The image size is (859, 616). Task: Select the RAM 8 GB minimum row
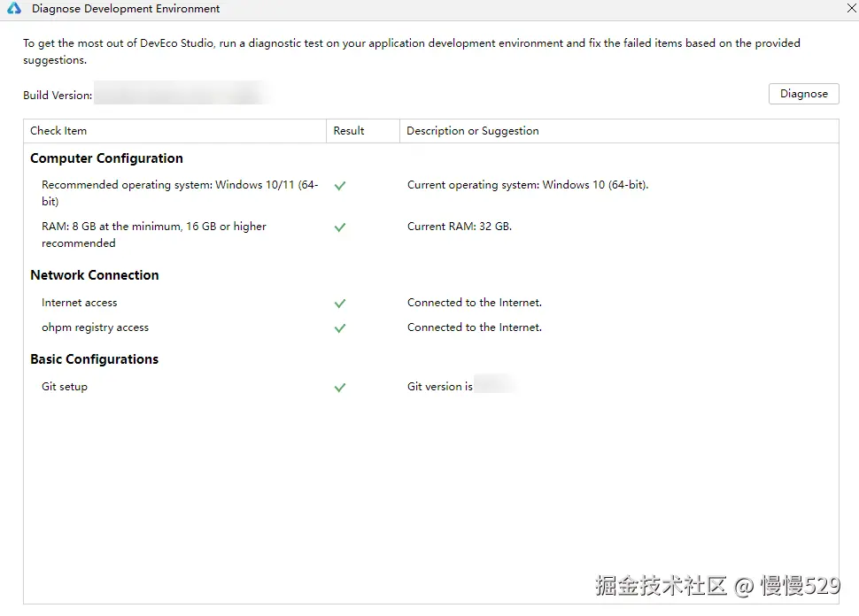(x=431, y=235)
